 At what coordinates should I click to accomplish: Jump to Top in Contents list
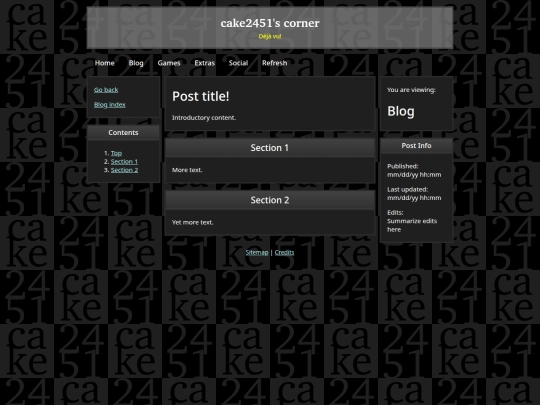pyautogui.click(x=116, y=153)
